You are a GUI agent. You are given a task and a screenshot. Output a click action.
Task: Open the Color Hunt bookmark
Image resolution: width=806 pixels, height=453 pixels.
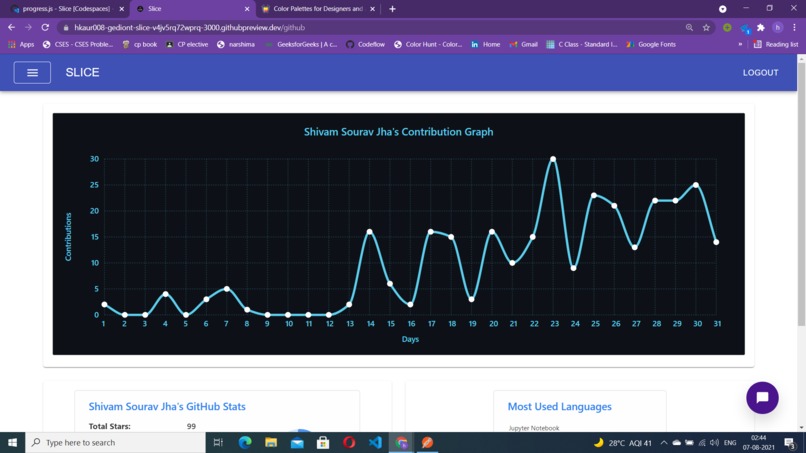pos(428,44)
